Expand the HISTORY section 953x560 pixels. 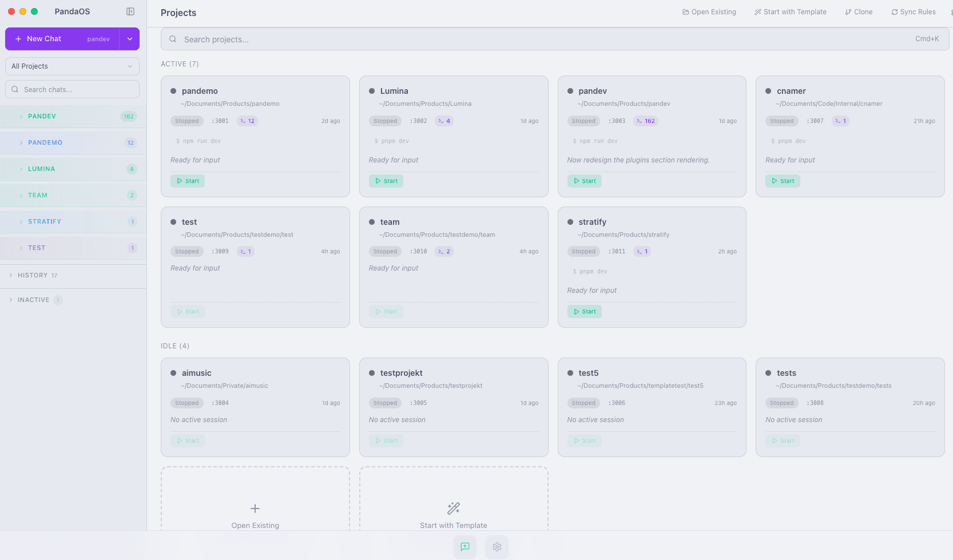point(32,275)
